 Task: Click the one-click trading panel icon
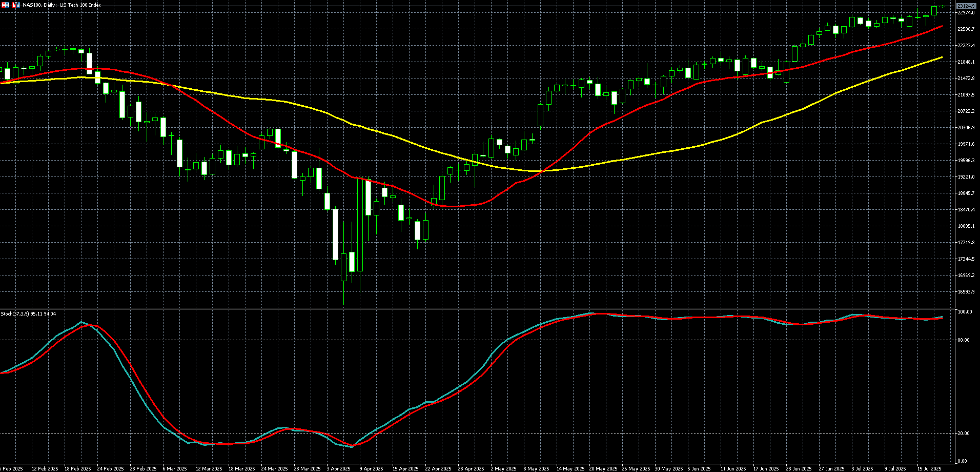(16, 5)
